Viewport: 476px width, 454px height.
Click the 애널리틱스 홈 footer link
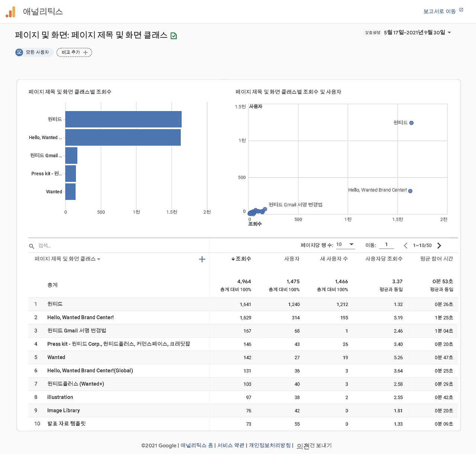pyautogui.click(x=197, y=445)
